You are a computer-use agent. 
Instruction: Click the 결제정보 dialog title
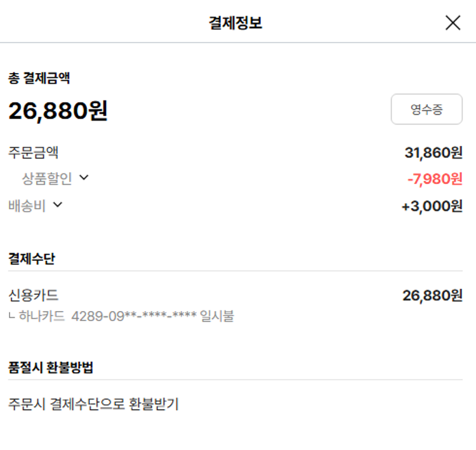(x=235, y=23)
